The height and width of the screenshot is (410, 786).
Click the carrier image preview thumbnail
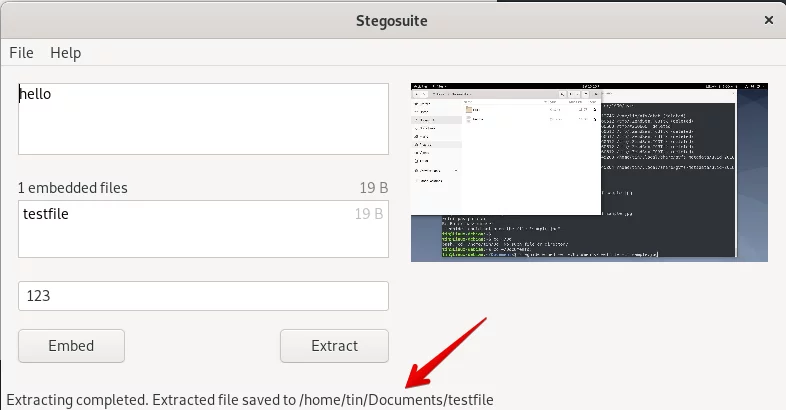point(589,172)
